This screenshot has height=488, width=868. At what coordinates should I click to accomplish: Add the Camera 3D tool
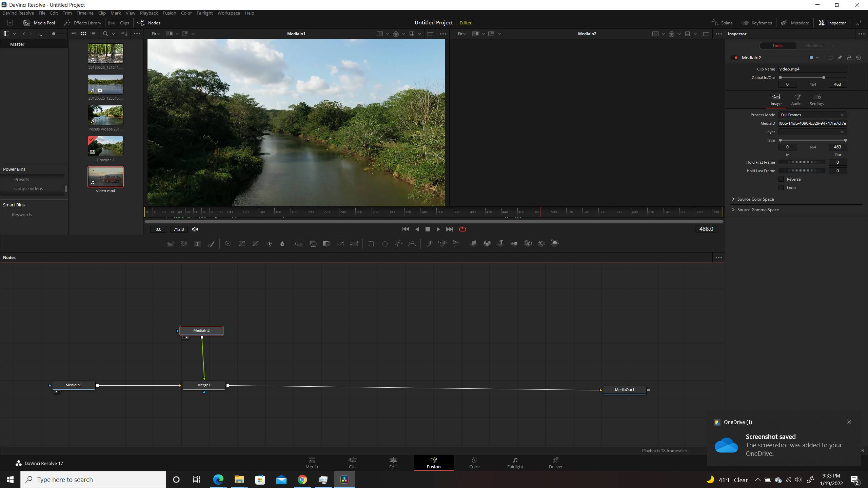pos(528,243)
